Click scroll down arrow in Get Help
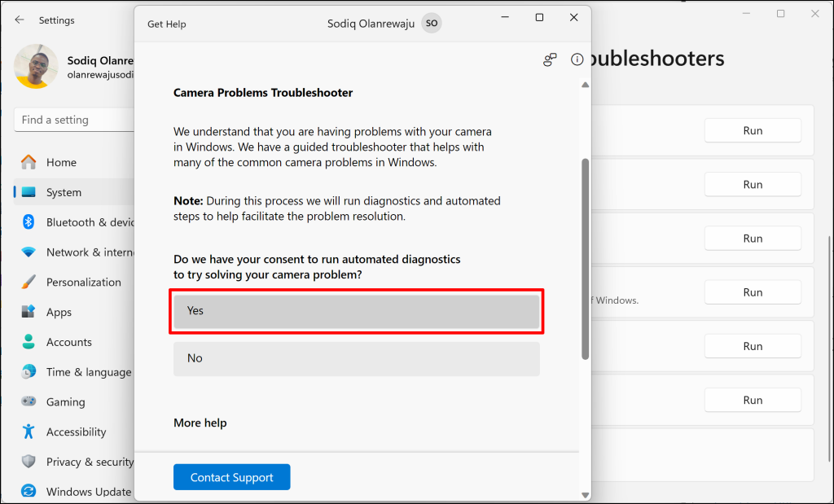The height and width of the screenshot is (504, 834). [584, 494]
